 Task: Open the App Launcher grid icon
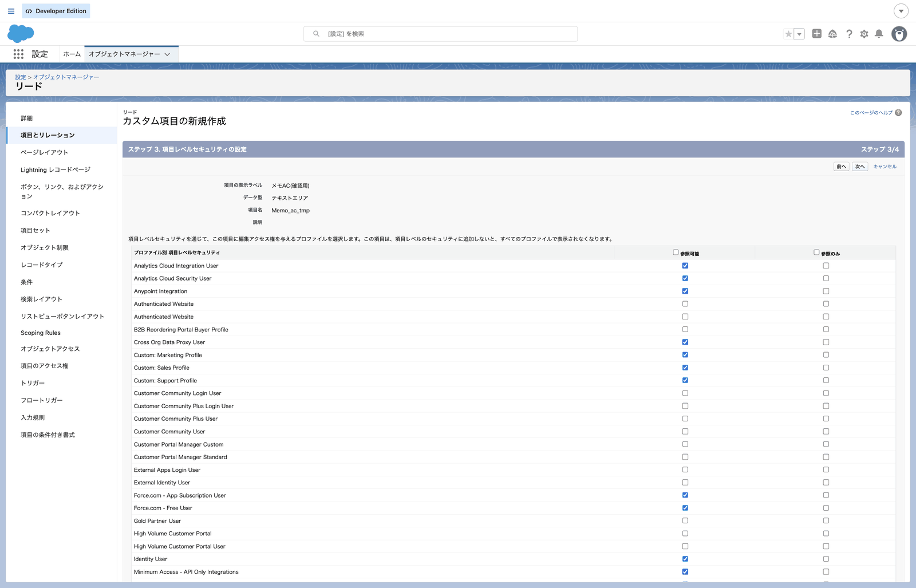pos(18,54)
